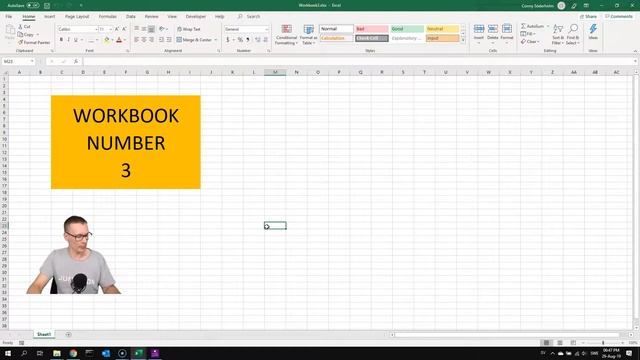Expand the cell styles gallery

point(463,40)
